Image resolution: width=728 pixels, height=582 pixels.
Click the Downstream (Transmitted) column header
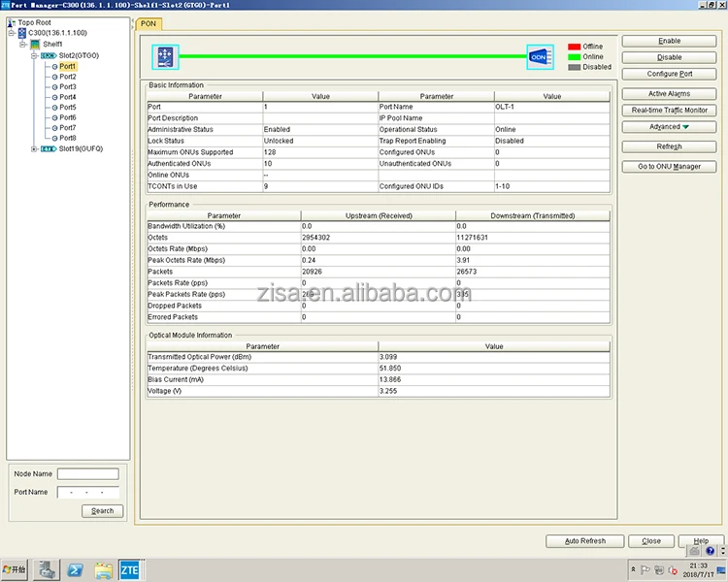pyautogui.click(x=533, y=215)
